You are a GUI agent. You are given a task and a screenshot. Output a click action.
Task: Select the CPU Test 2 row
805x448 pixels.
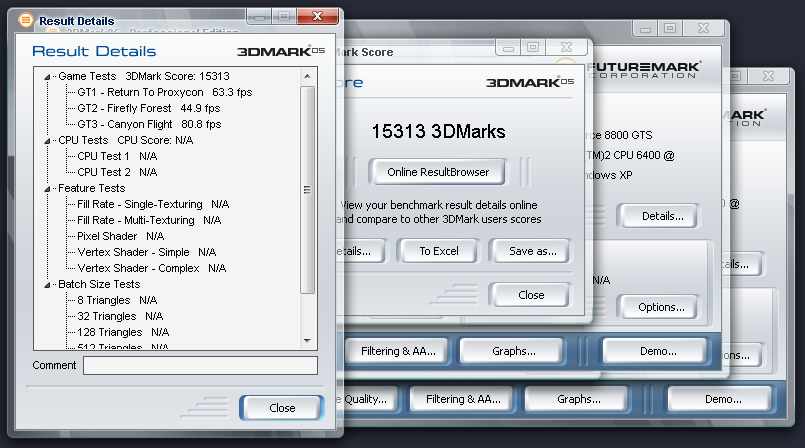coord(117,172)
